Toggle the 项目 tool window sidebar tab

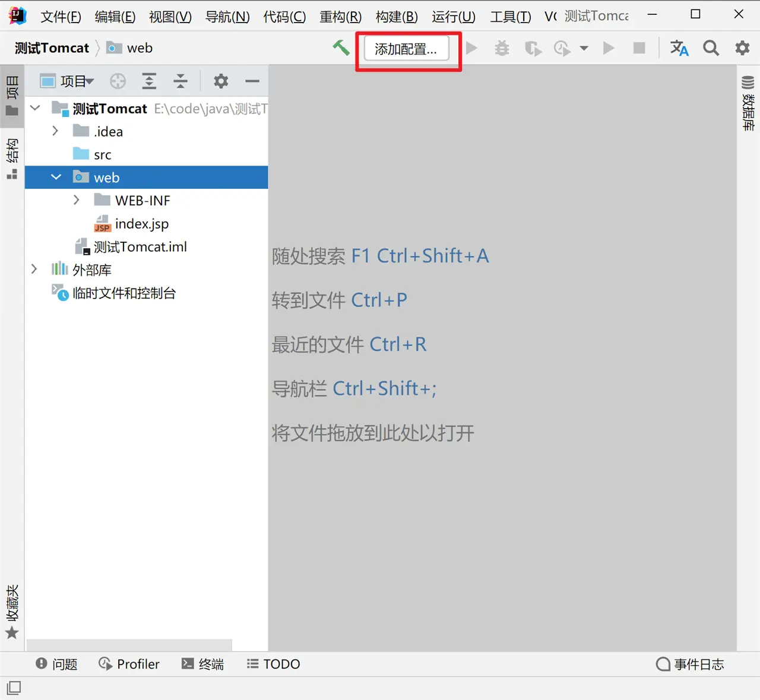tap(12, 95)
